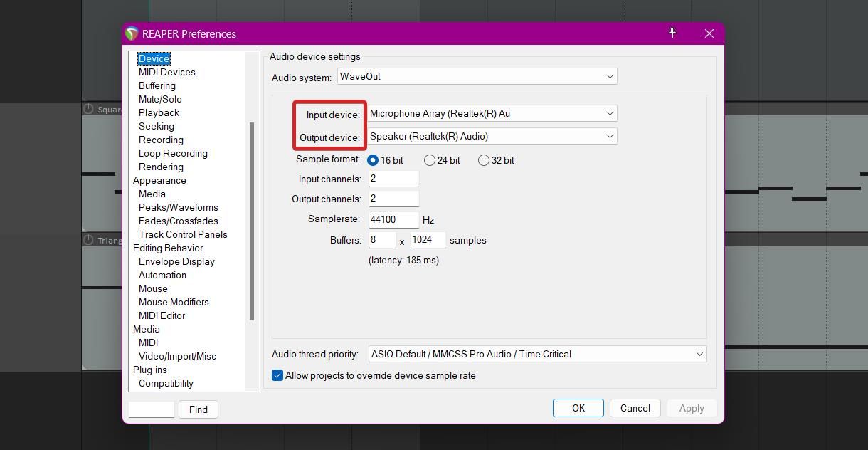Click the Apply button
Screen dimensions: 868x450
point(691,408)
